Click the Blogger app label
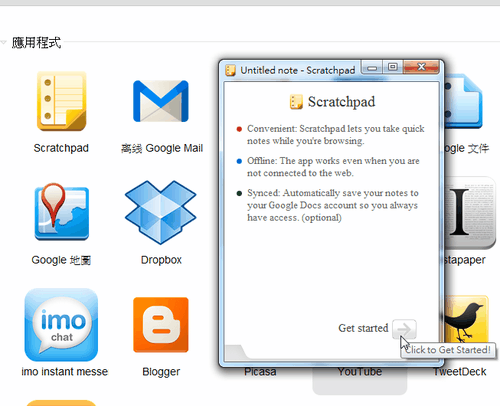 [x=161, y=372]
